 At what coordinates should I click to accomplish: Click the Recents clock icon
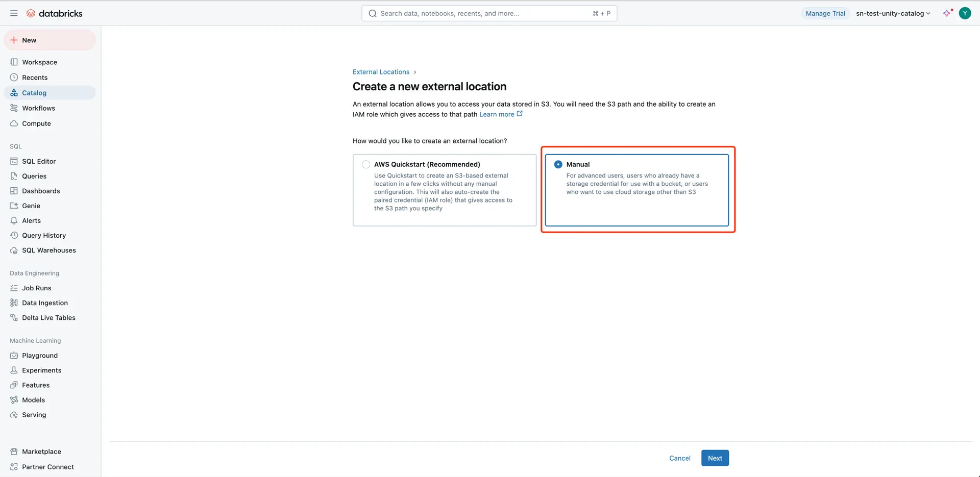pyautogui.click(x=14, y=78)
